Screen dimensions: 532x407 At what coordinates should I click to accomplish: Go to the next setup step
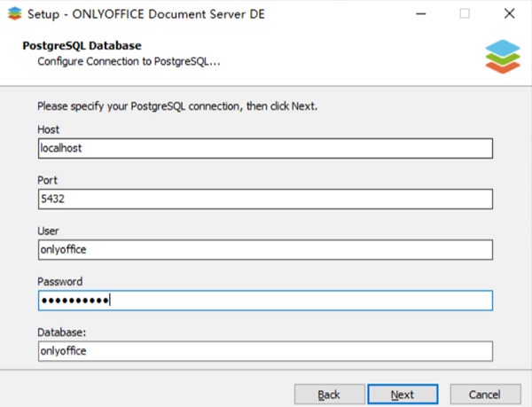coord(403,394)
